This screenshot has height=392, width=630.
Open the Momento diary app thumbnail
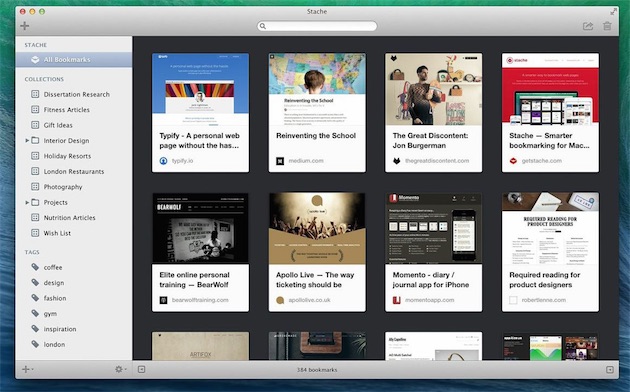point(434,228)
